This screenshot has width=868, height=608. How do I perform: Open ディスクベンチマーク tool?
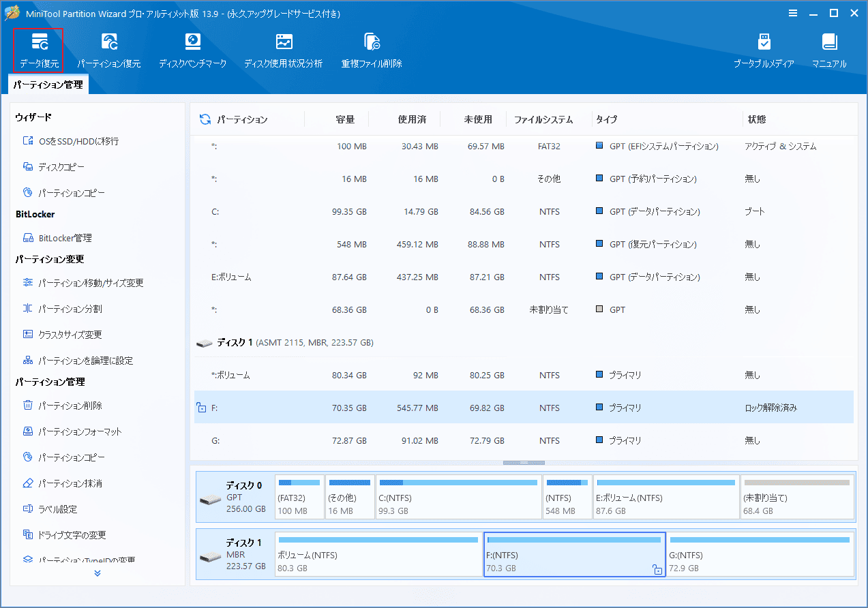[x=193, y=50]
